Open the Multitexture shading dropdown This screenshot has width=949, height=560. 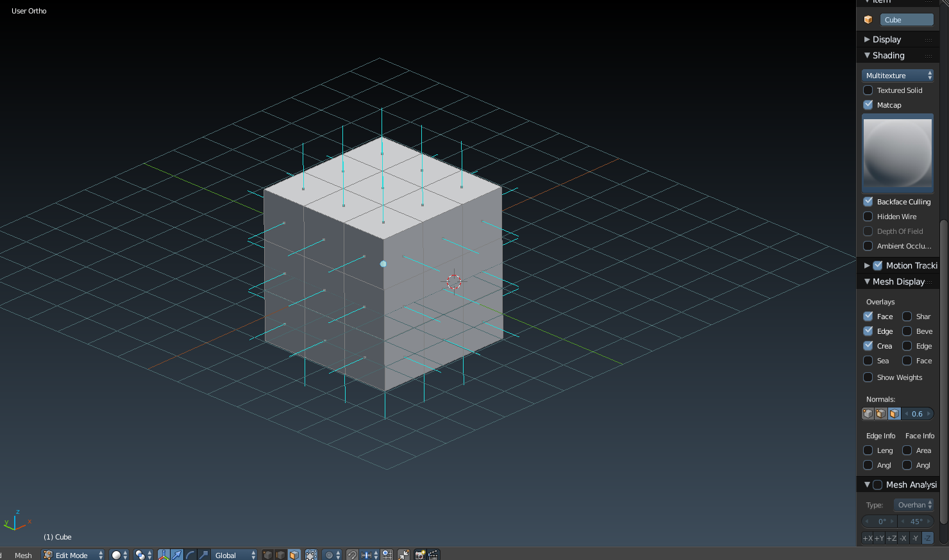point(897,76)
